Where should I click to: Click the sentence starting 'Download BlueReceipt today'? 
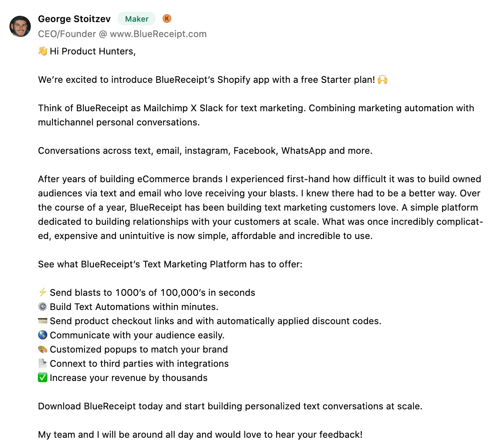pos(230,406)
